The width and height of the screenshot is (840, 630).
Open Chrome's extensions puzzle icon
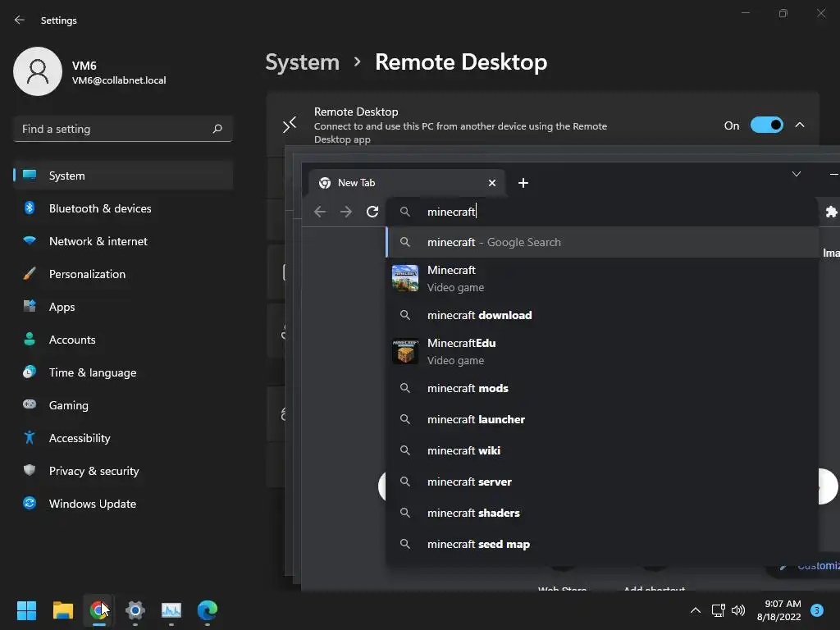pyautogui.click(x=831, y=212)
